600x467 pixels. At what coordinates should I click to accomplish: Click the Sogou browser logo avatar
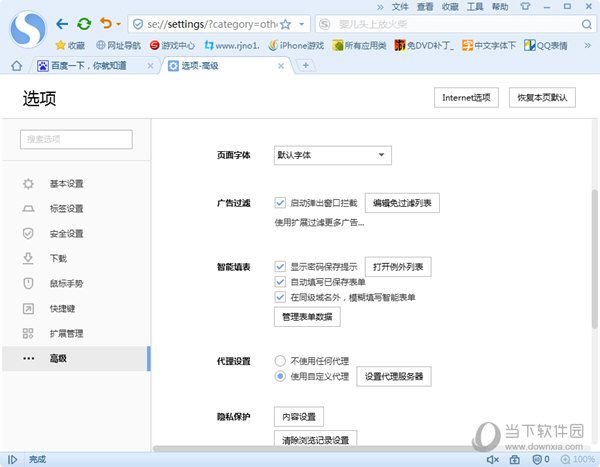(28, 29)
